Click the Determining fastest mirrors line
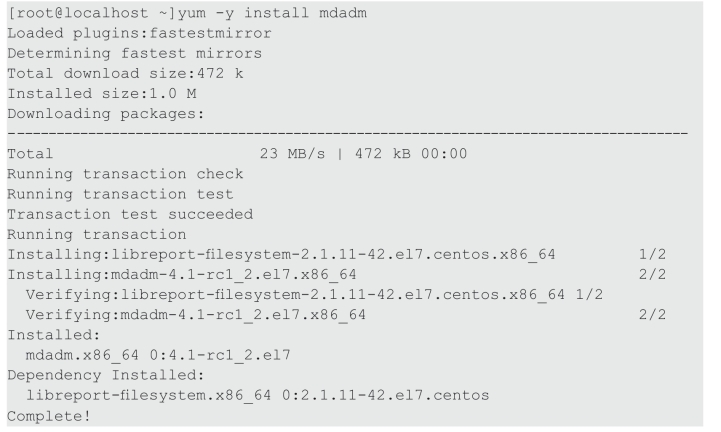721x432 pixels. (134, 53)
